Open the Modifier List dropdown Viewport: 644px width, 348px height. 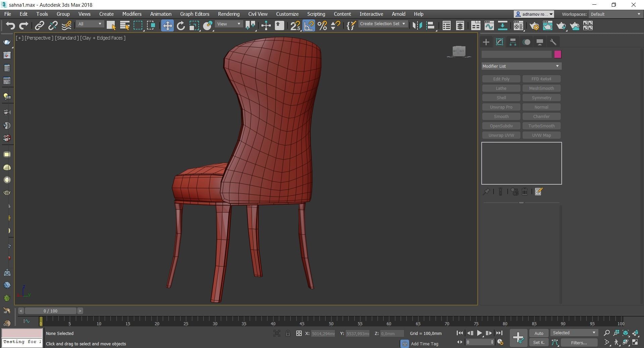click(x=521, y=66)
